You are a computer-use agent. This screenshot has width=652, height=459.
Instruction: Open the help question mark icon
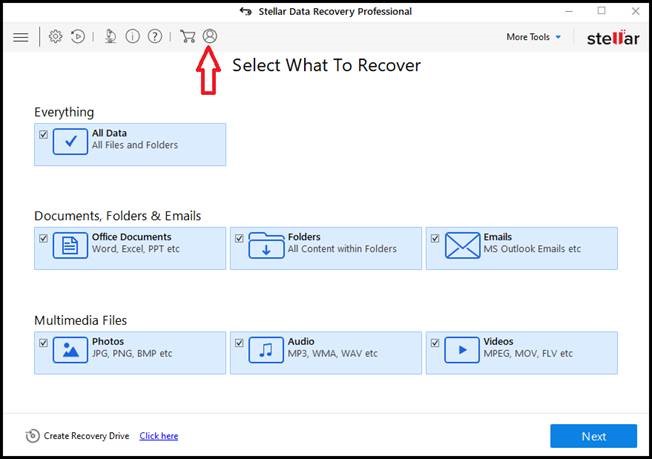click(155, 37)
